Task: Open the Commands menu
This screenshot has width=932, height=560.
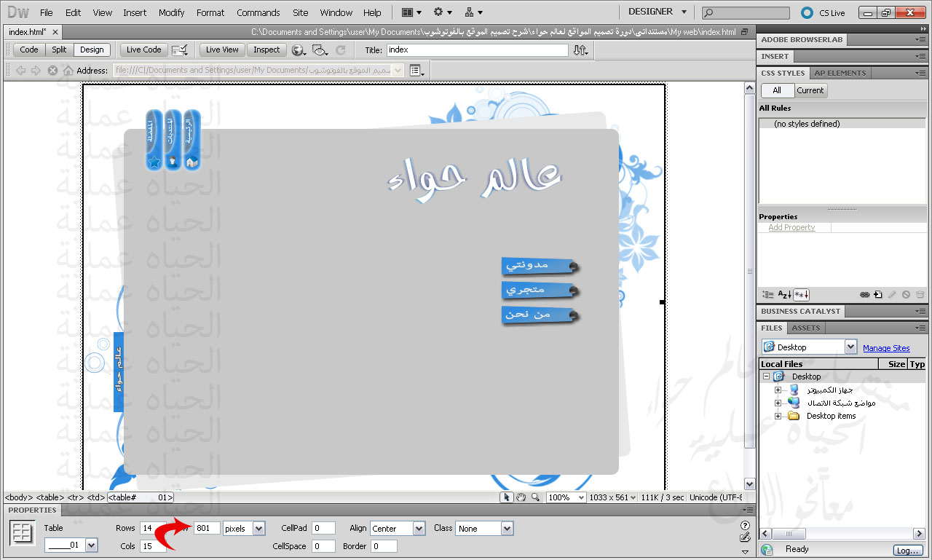Action: (258, 12)
